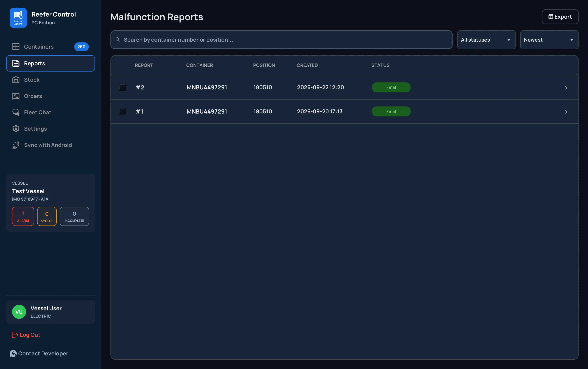Click the red ALARM counter tile
The width and height of the screenshot is (588, 369).
(x=23, y=216)
